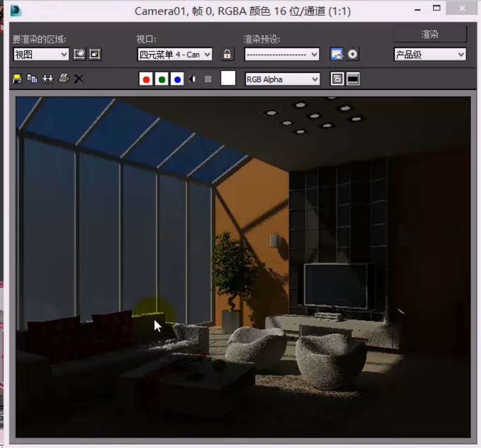Toggle the alpha channel display
The width and height of the screenshot is (481, 448).
tap(193, 79)
